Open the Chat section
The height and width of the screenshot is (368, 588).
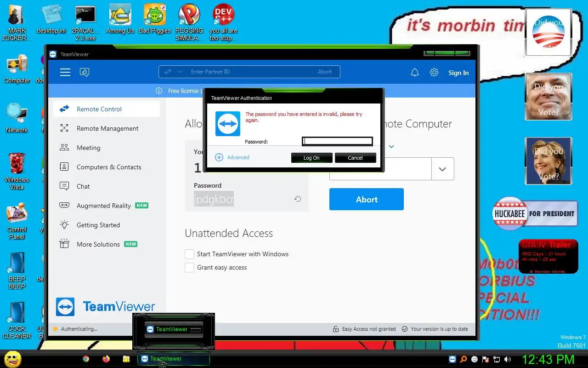click(107, 186)
